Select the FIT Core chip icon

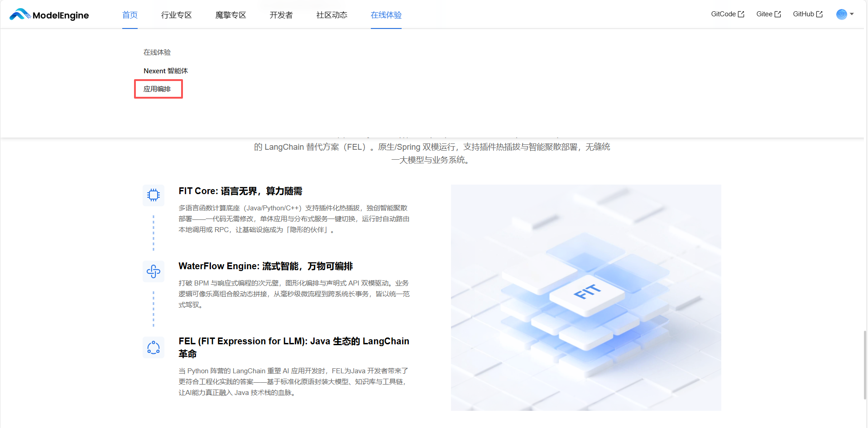coord(153,195)
